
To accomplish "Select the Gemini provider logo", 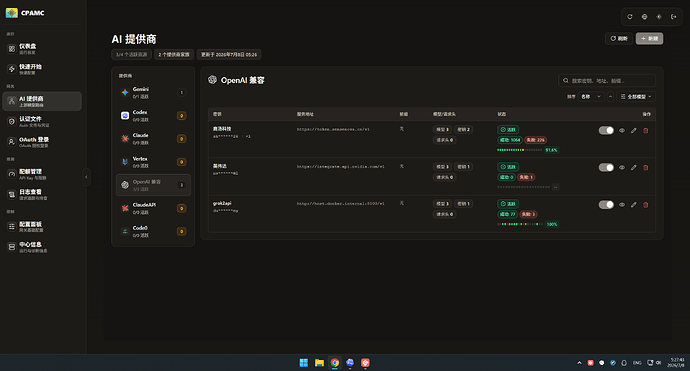I will [125, 92].
